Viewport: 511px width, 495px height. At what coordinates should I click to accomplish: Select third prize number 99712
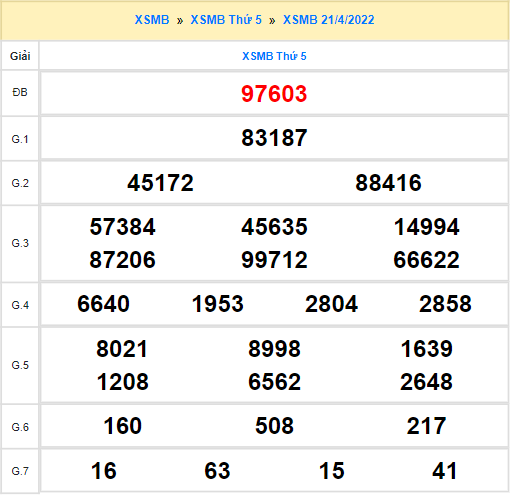click(x=274, y=260)
